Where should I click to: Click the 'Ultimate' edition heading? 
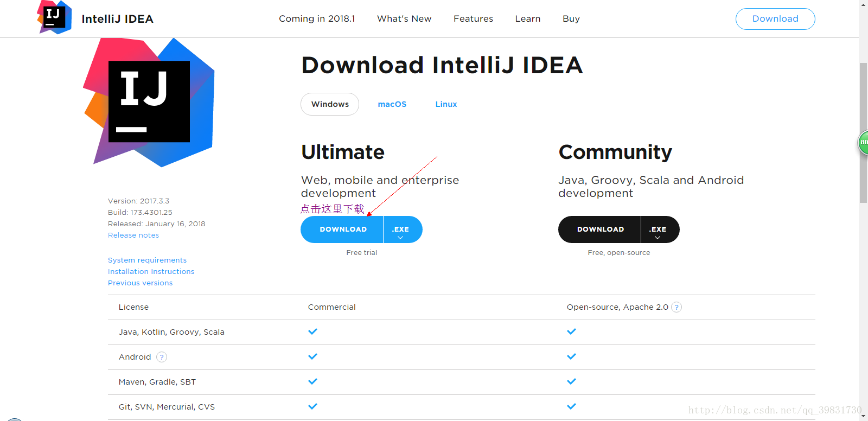click(x=343, y=152)
